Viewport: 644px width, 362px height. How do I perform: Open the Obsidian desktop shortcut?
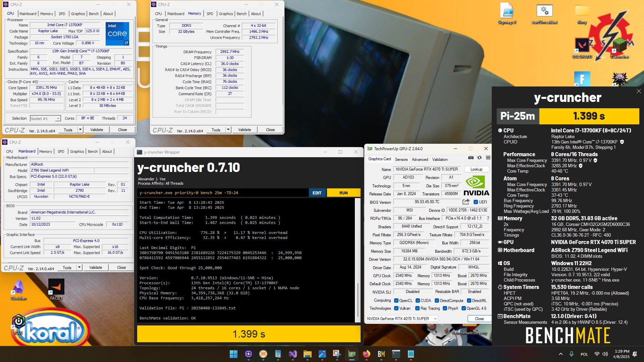18,290
